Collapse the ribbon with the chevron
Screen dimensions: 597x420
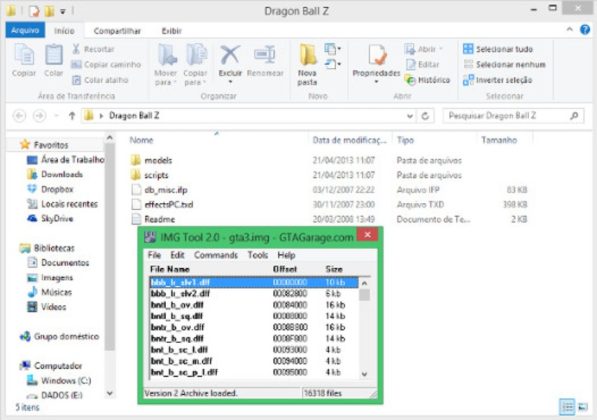569,30
